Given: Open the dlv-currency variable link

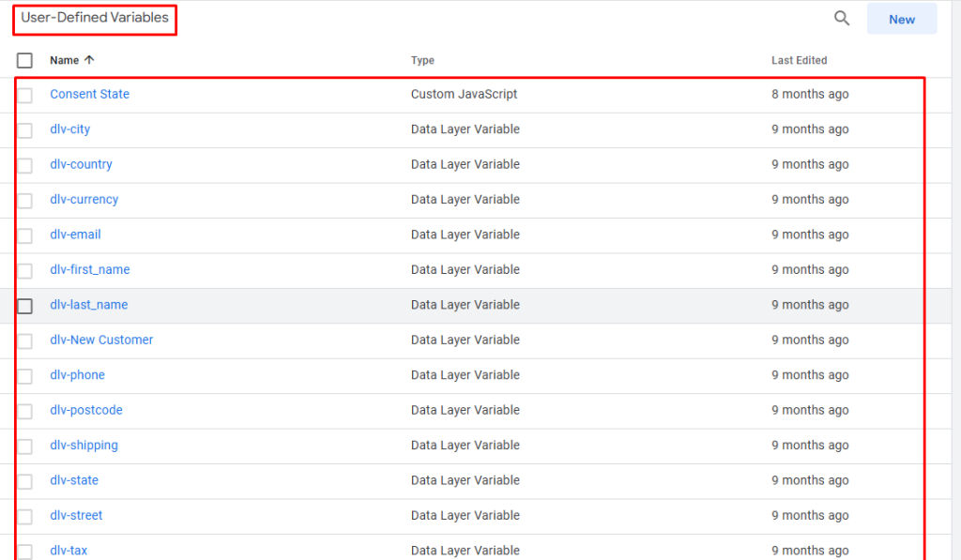Looking at the screenshot, I should [84, 200].
